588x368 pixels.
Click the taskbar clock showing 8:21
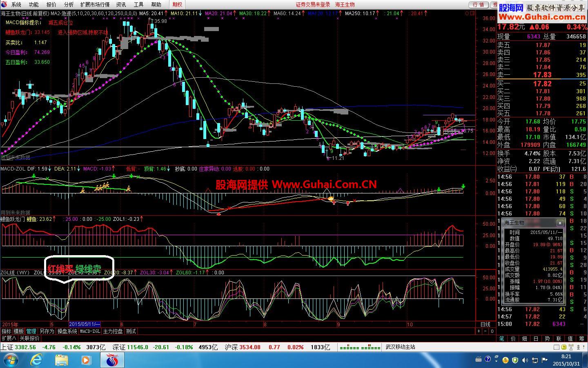pos(566,360)
